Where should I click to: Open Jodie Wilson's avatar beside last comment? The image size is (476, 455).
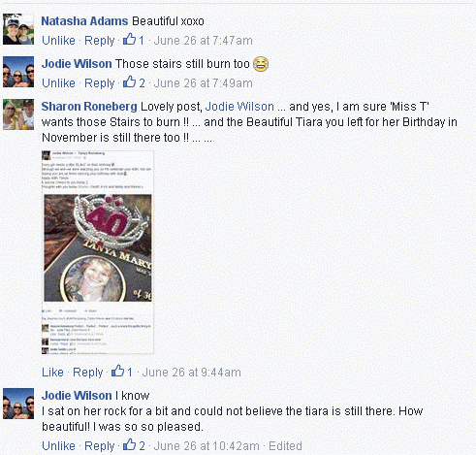(18, 404)
